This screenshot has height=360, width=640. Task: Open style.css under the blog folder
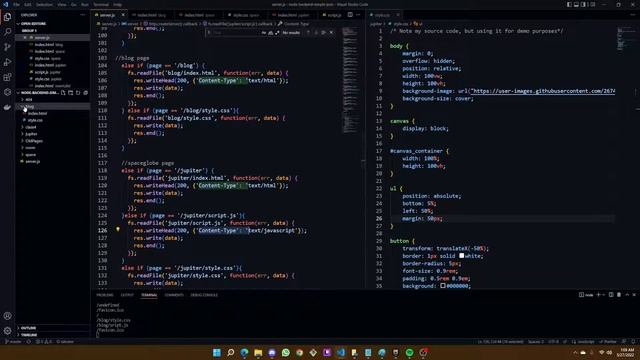pos(53,120)
